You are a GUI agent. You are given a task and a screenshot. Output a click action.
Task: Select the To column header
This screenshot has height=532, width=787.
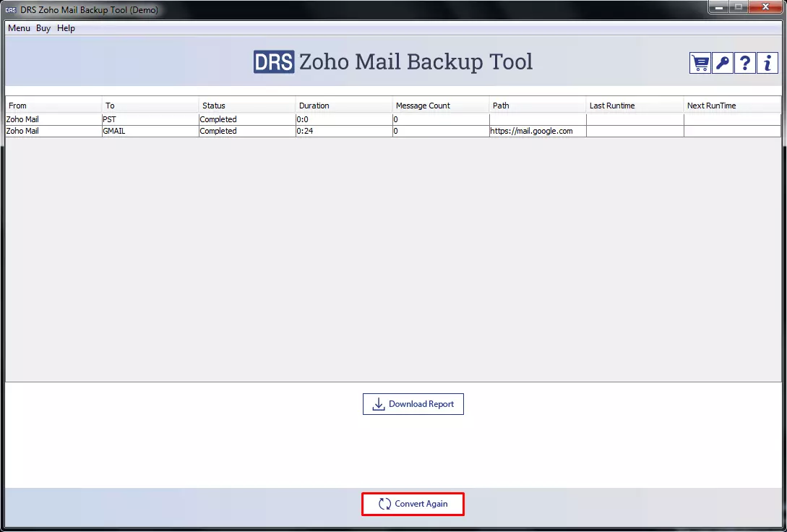pos(150,106)
